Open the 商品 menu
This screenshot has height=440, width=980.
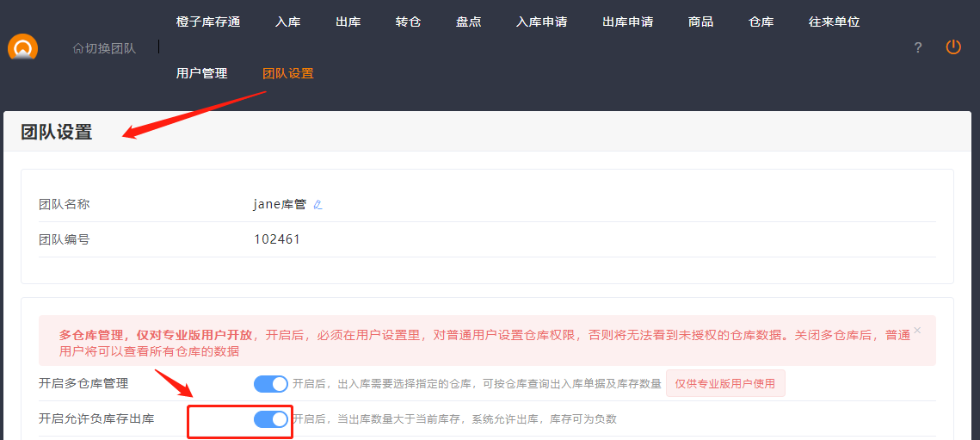tap(701, 22)
